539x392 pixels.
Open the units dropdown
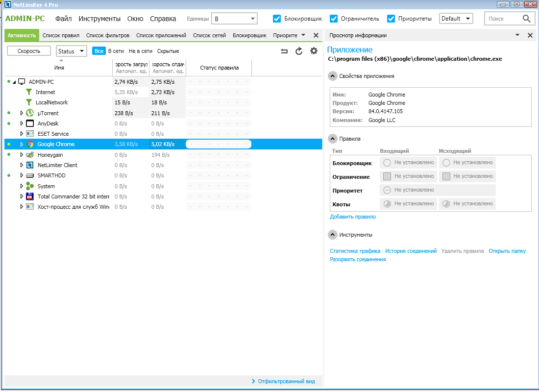(x=234, y=19)
